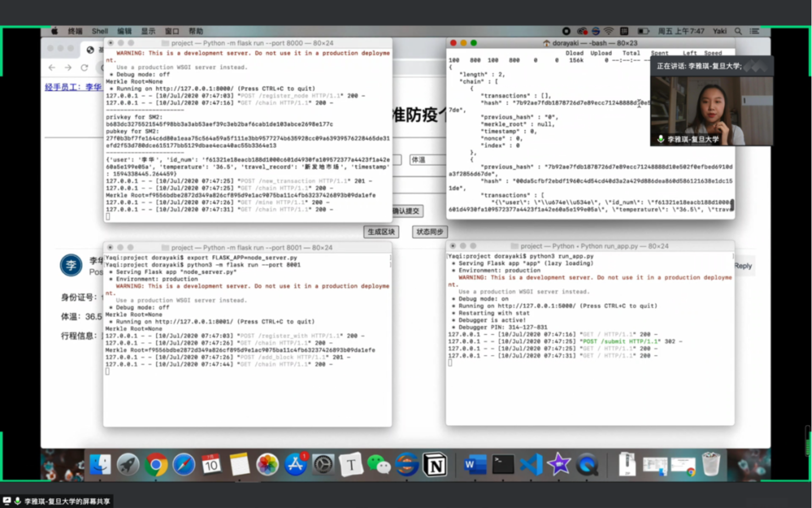Open the Trash in the dock

(711, 465)
